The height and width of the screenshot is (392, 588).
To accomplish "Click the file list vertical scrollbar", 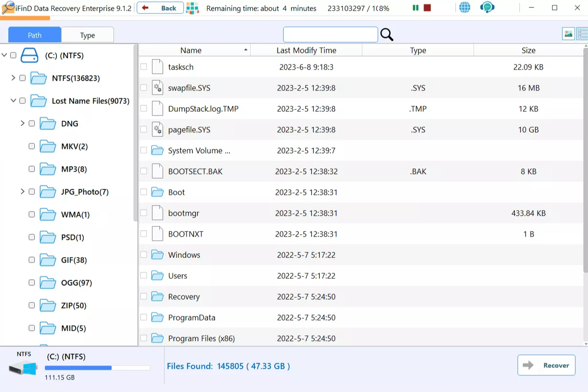I will click(586, 160).
